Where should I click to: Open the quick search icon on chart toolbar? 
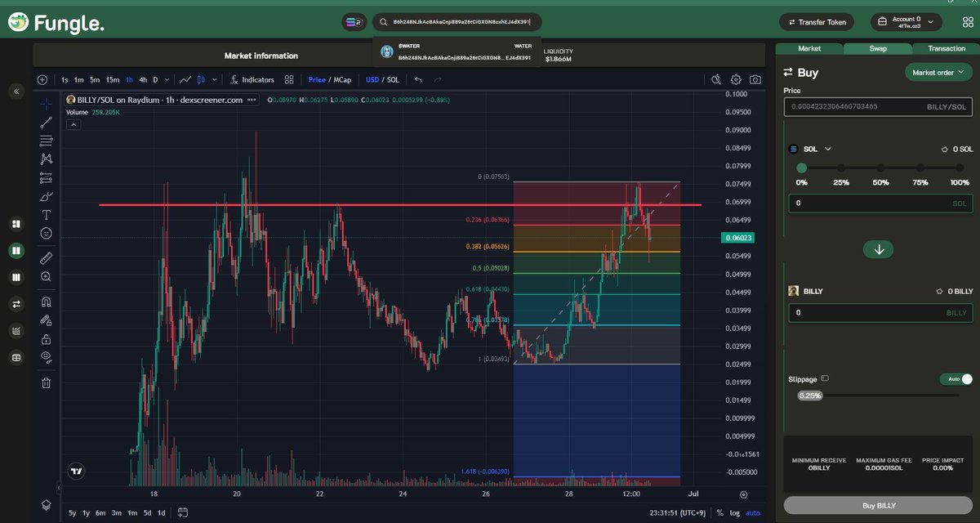pyautogui.click(x=716, y=79)
